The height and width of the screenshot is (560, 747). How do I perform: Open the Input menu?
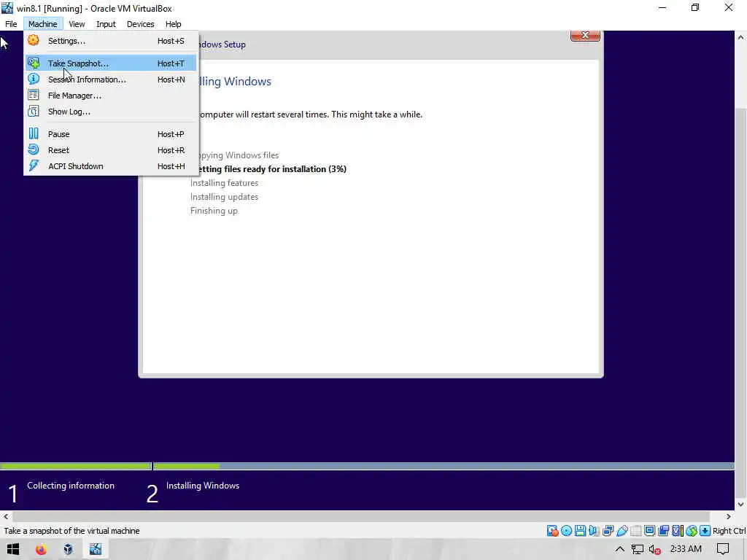pyautogui.click(x=106, y=24)
